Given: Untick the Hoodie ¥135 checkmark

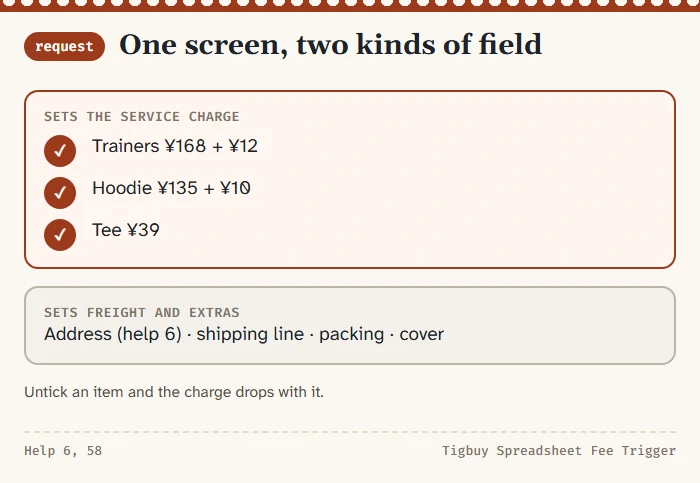Looking at the screenshot, I should click(60, 193).
